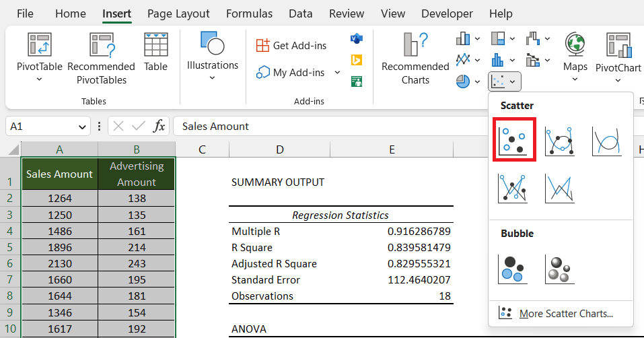Select the 3-D Bubble chart icon
The image size is (644, 338).
pyautogui.click(x=559, y=269)
